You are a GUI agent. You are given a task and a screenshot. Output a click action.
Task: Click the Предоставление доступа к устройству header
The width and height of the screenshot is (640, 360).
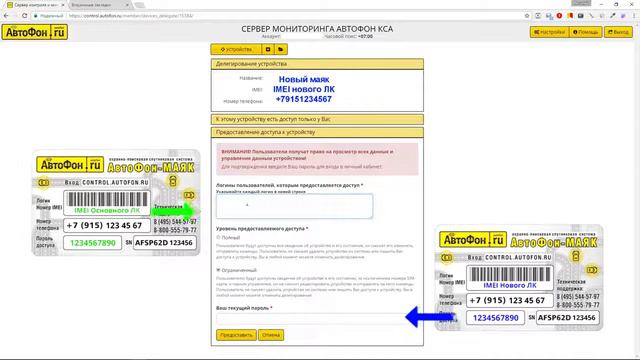coord(317,132)
